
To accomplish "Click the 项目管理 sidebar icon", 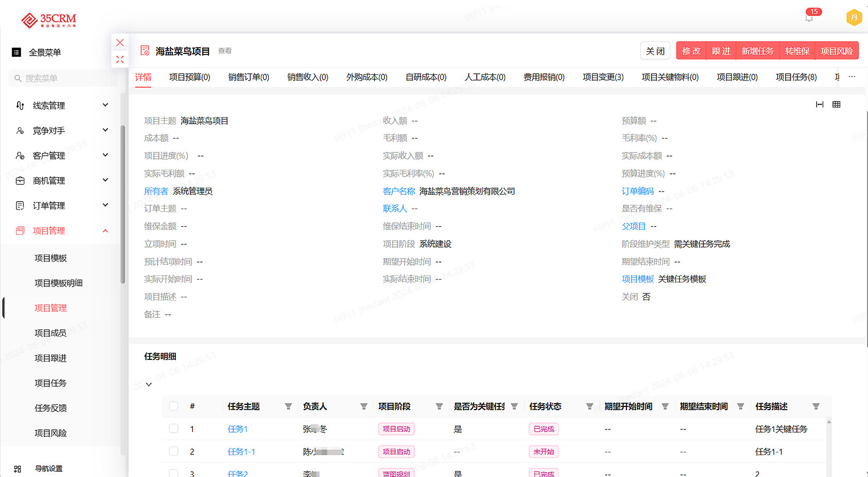I will (x=20, y=230).
